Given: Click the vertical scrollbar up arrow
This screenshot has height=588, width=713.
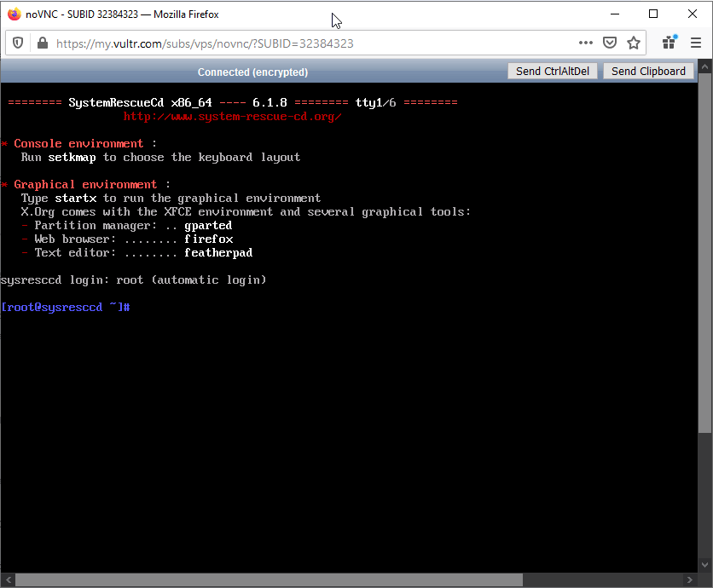Looking at the screenshot, I should click(x=704, y=66).
